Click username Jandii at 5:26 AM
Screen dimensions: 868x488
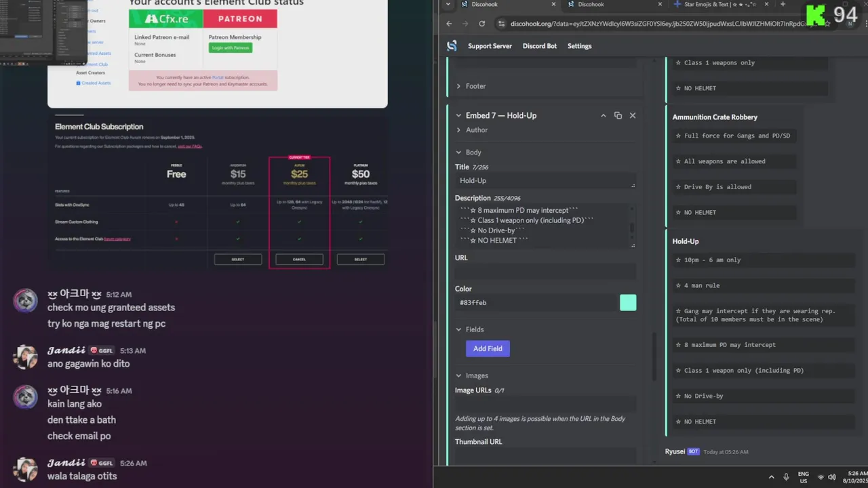coord(66,463)
